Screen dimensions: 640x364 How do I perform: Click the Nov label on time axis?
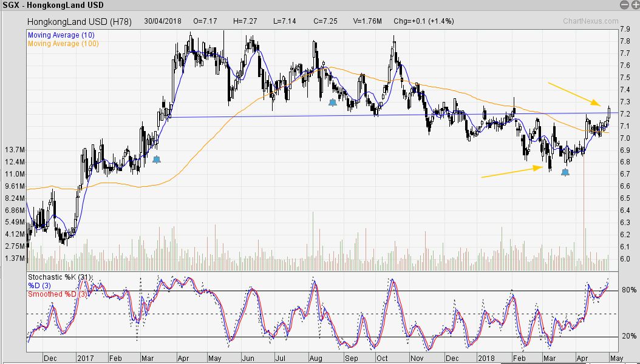(417, 359)
